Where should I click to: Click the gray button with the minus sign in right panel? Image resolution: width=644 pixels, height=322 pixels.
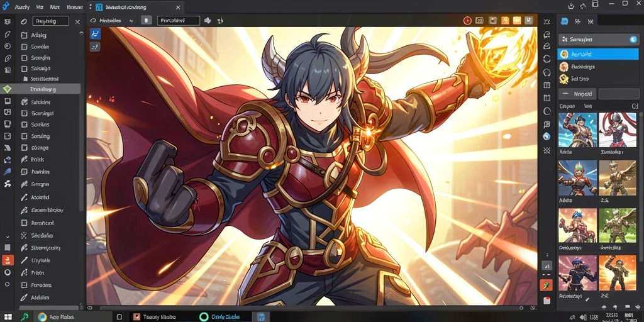click(577, 94)
